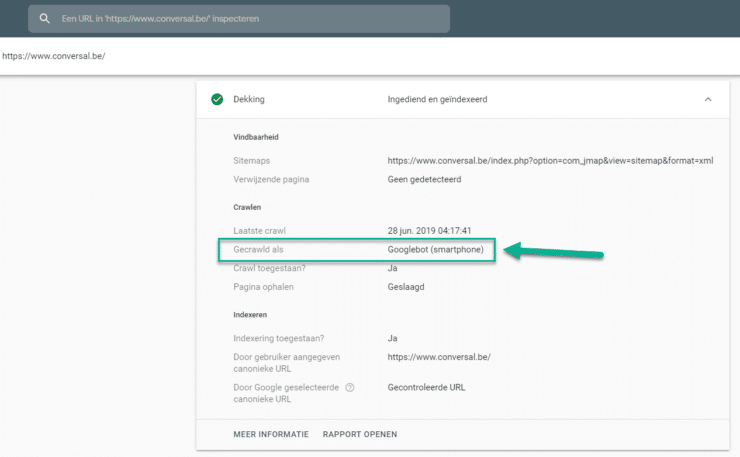This screenshot has height=457, width=740.
Task: Click the 'Gecontroleerde URL' value
Action: click(x=426, y=387)
